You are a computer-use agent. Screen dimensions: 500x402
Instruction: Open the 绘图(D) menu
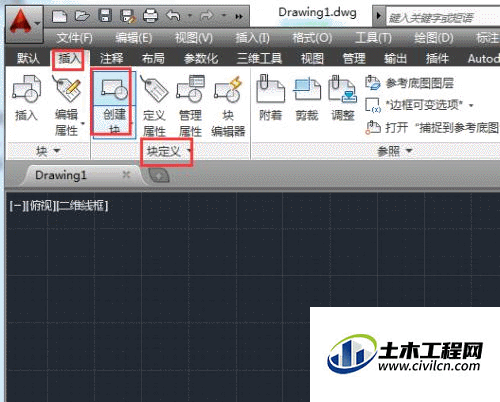pyautogui.click(x=433, y=38)
